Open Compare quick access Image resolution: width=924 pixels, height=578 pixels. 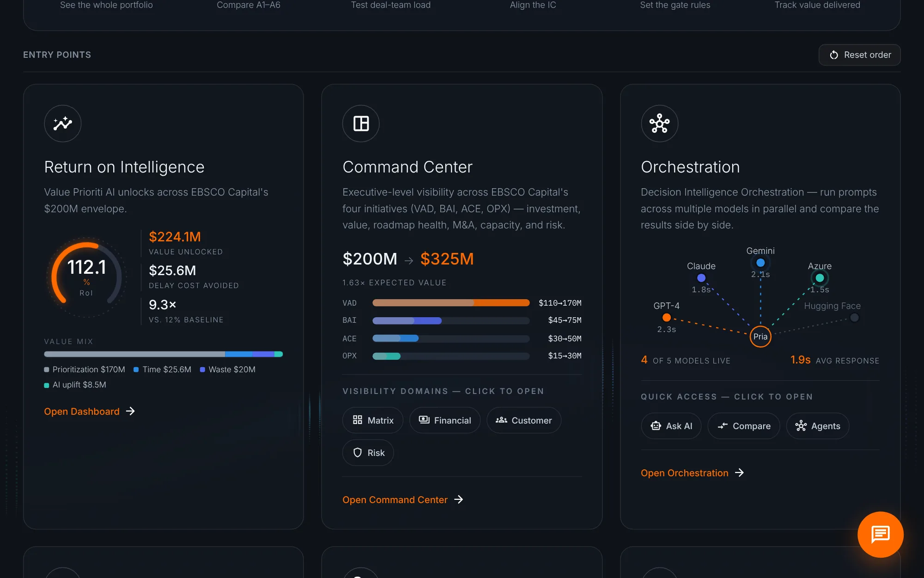744,426
